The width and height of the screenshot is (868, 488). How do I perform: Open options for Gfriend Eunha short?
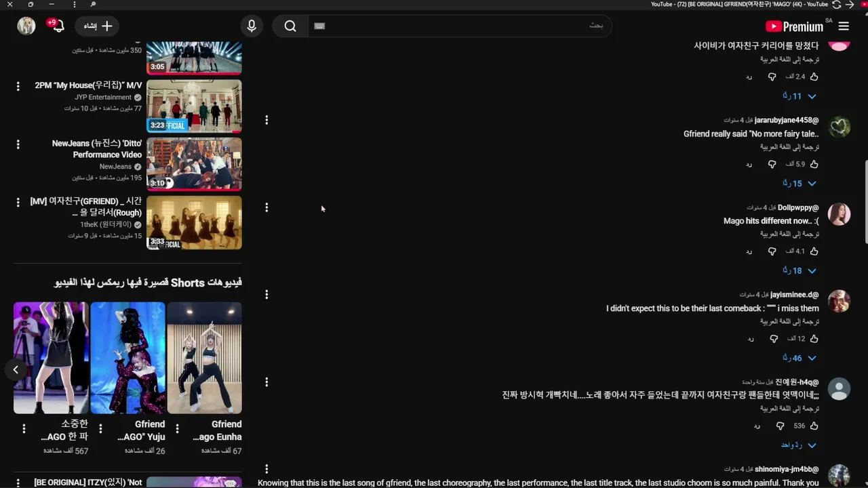(x=177, y=428)
